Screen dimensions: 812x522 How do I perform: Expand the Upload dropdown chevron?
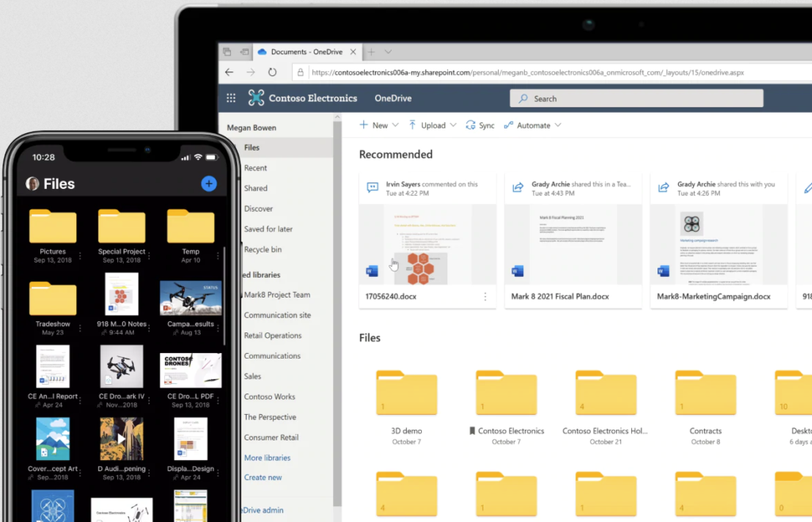tap(453, 125)
